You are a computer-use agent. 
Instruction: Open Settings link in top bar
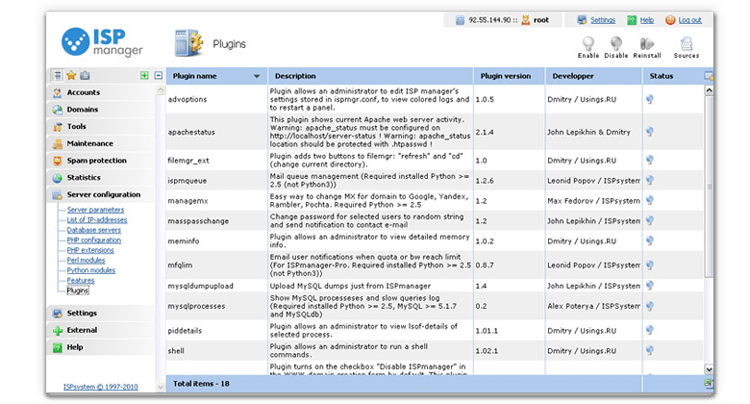(603, 20)
